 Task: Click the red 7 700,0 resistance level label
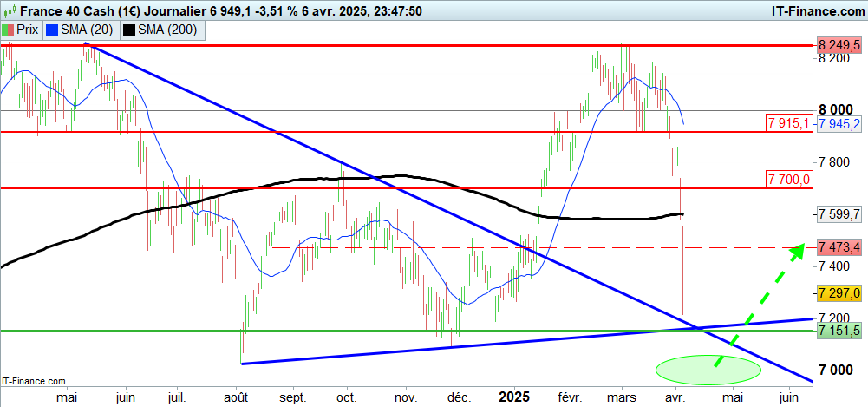(x=788, y=179)
